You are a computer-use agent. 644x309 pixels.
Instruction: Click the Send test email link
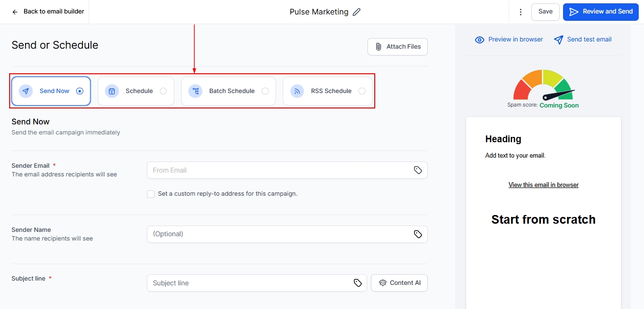(583, 40)
